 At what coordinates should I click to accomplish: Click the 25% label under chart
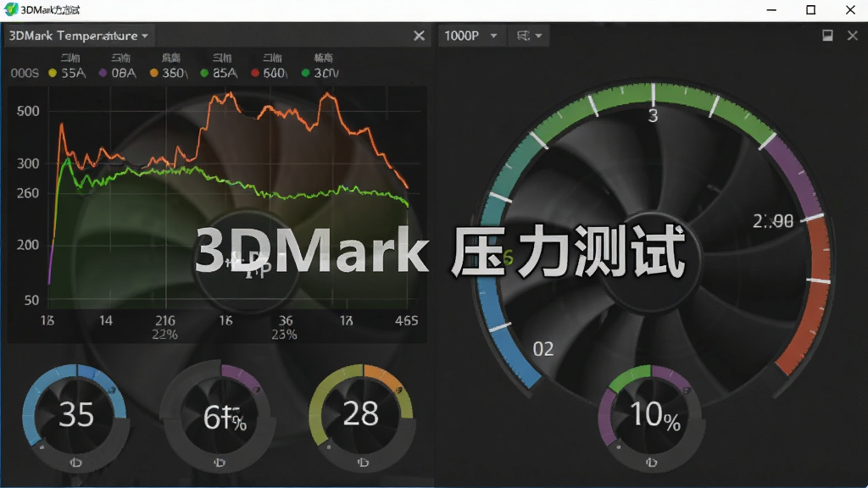(x=284, y=334)
